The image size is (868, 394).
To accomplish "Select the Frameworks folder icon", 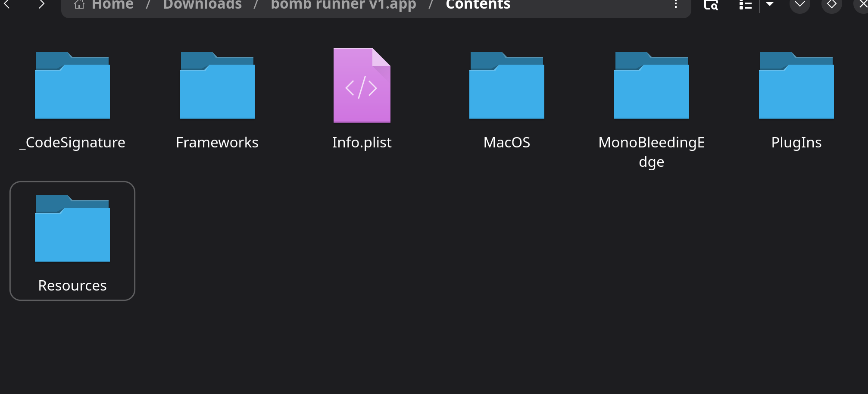I will [x=217, y=85].
